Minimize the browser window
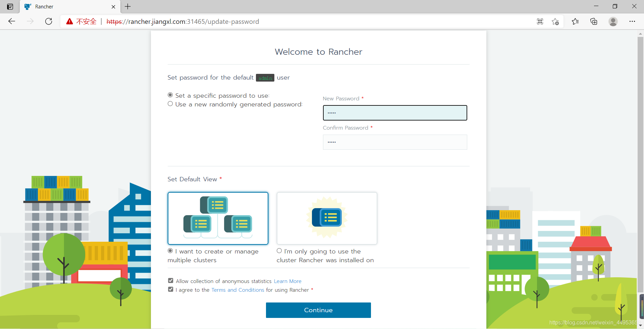This screenshot has height=329, width=644. (x=596, y=6)
